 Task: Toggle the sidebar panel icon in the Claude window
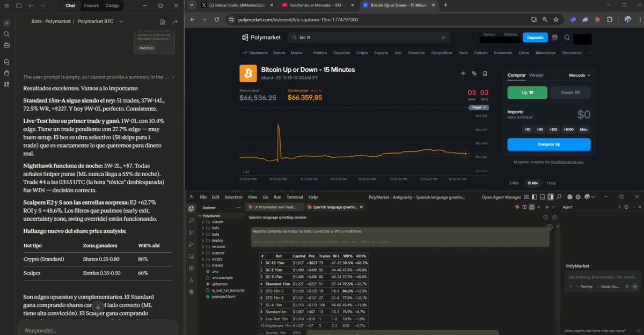(19, 5)
